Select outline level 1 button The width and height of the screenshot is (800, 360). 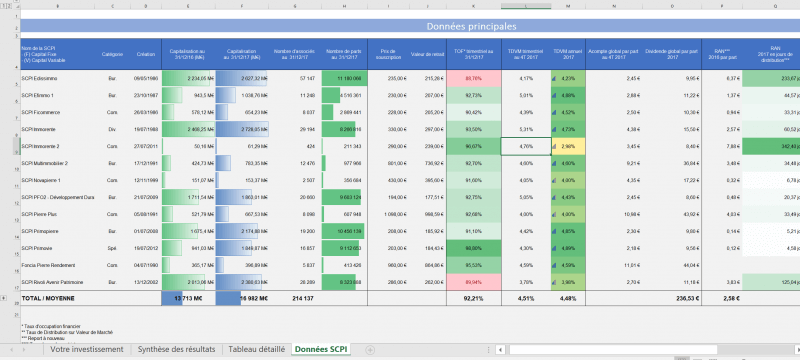point(3,6)
